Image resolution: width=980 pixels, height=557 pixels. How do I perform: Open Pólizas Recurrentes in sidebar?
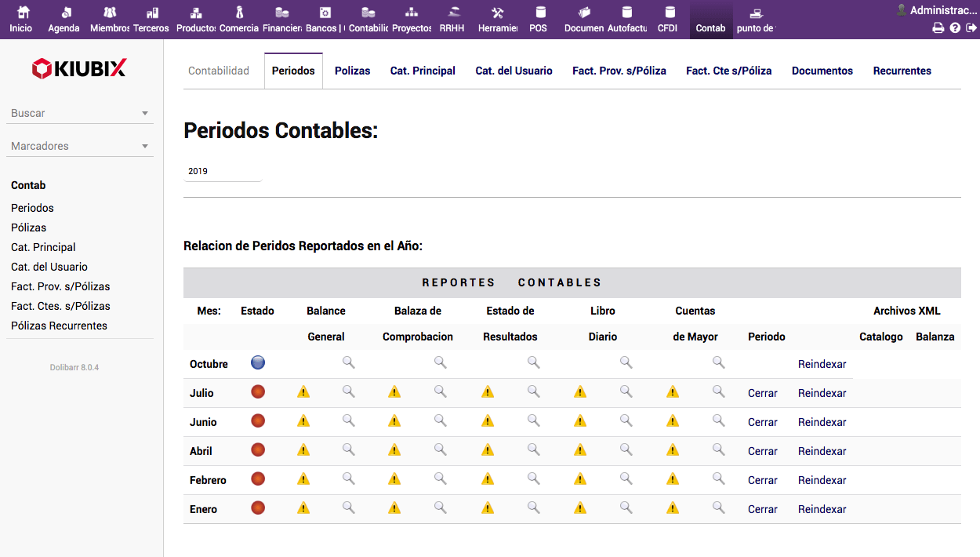point(59,326)
